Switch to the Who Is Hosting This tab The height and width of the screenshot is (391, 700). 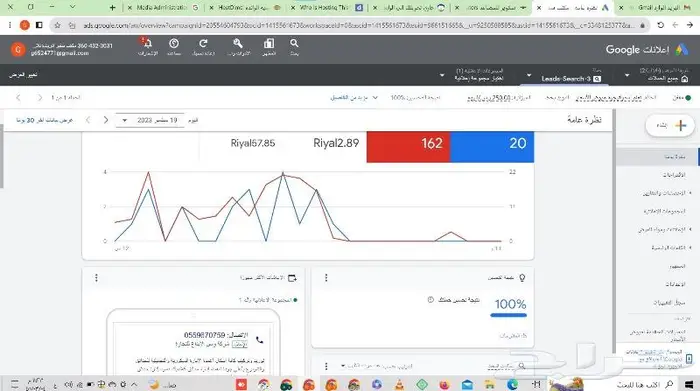pyautogui.click(x=328, y=8)
